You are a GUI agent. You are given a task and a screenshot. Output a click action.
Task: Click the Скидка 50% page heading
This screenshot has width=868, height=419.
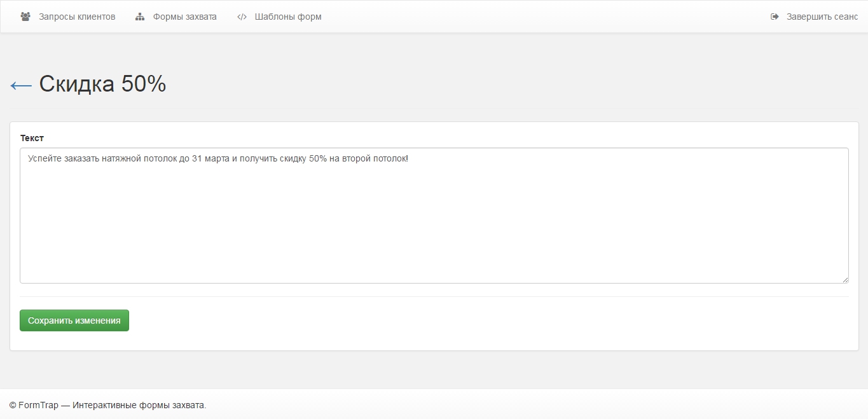[x=102, y=84]
